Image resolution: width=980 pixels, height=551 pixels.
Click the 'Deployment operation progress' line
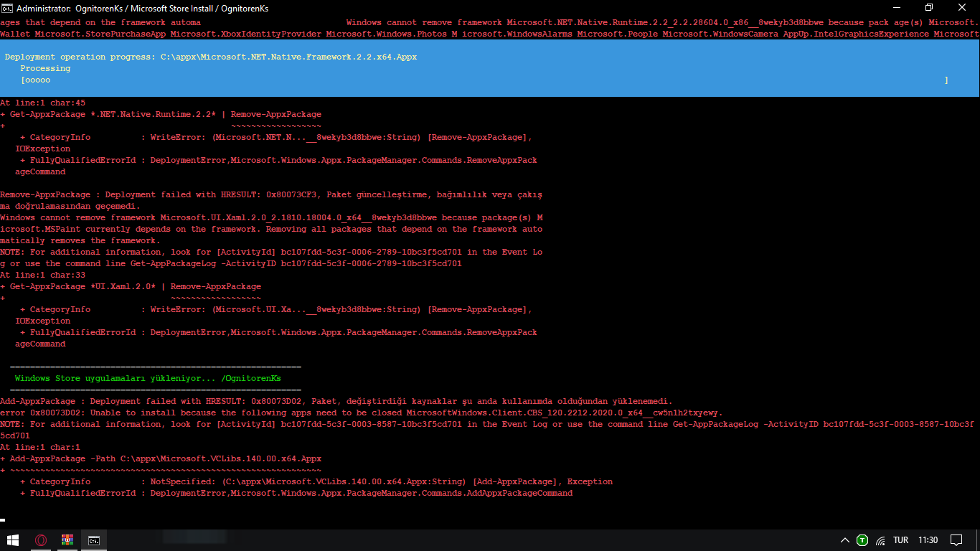(211, 57)
